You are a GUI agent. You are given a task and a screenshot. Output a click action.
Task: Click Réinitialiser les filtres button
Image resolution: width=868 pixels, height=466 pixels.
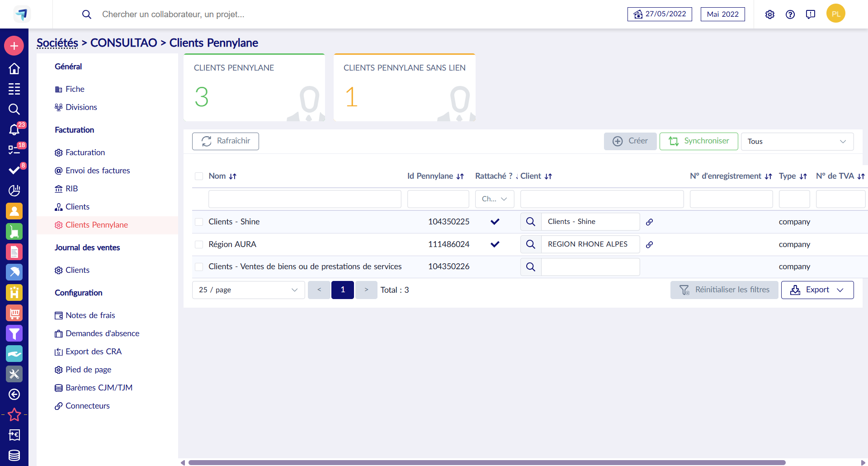click(x=724, y=290)
